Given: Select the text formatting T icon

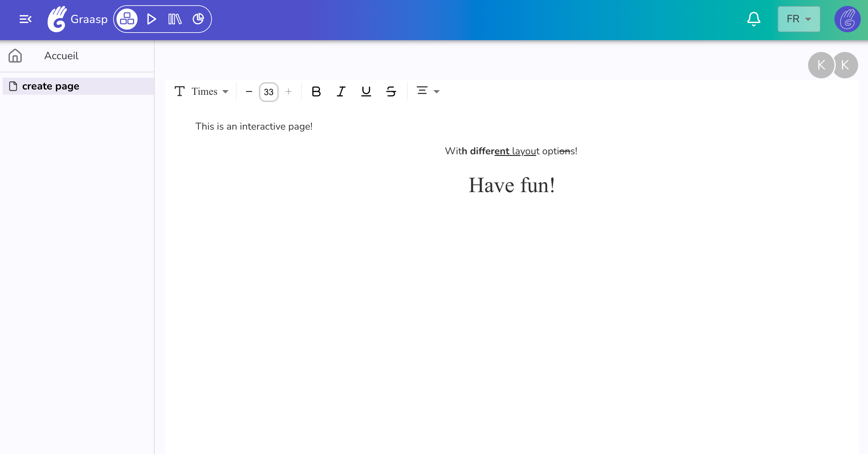Looking at the screenshot, I should coord(180,91).
